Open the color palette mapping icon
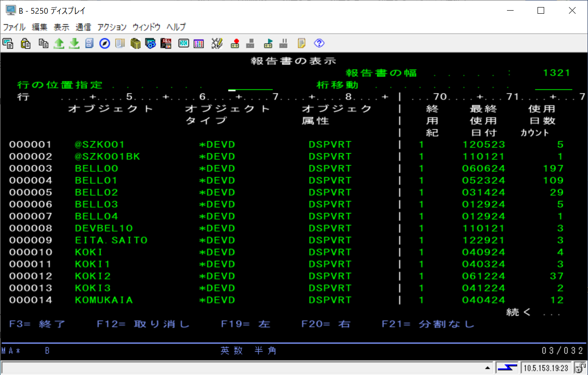 click(199, 43)
